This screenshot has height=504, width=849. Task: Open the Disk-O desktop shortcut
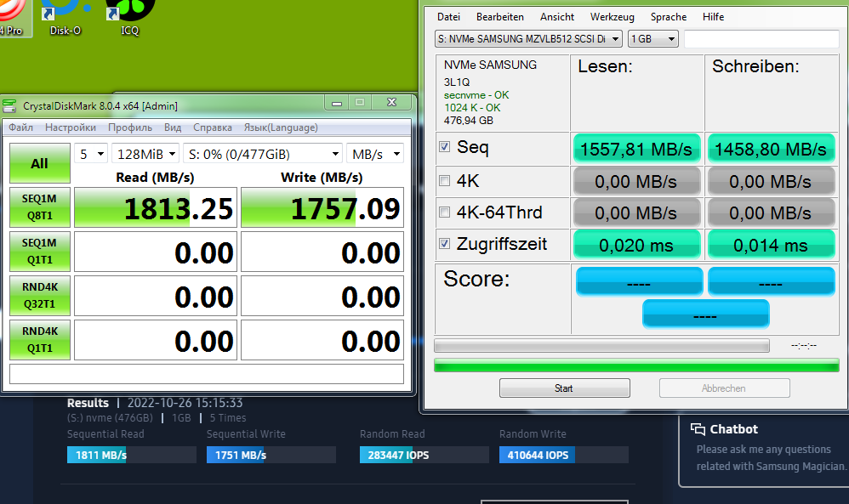click(65, 19)
